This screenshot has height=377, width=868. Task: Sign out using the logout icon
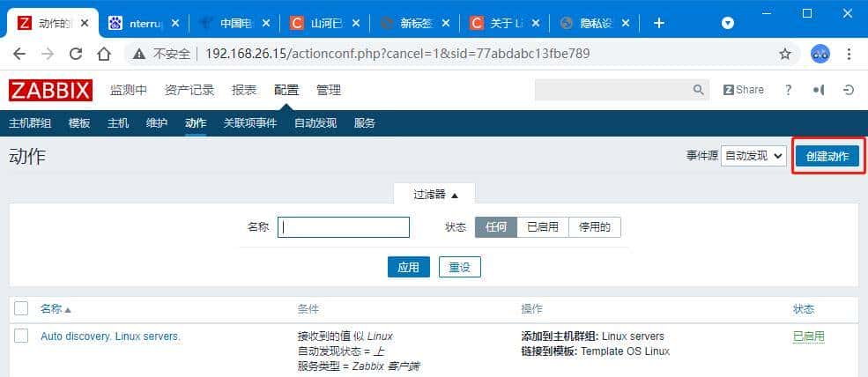(x=849, y=90)
